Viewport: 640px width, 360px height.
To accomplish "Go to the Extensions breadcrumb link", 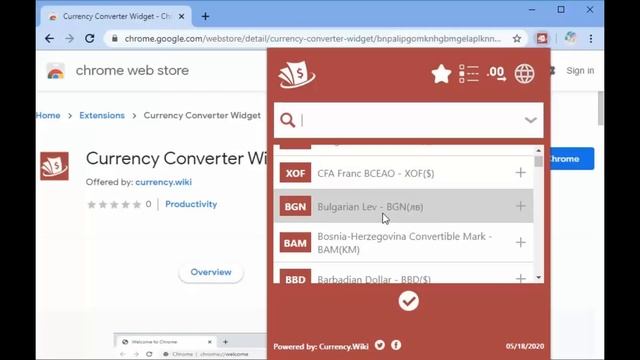I will [102, 116].
